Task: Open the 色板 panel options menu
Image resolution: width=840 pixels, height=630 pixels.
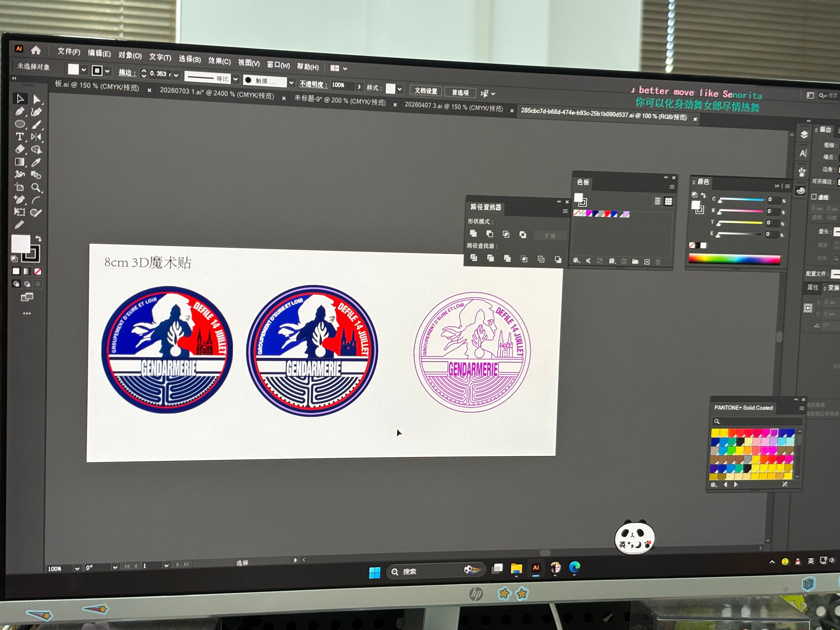Action: [x=671, y=186]
